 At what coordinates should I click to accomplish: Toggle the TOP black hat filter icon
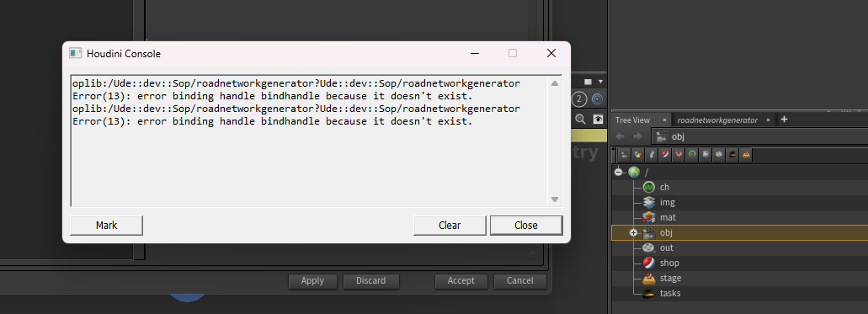(x=732, y=155)
